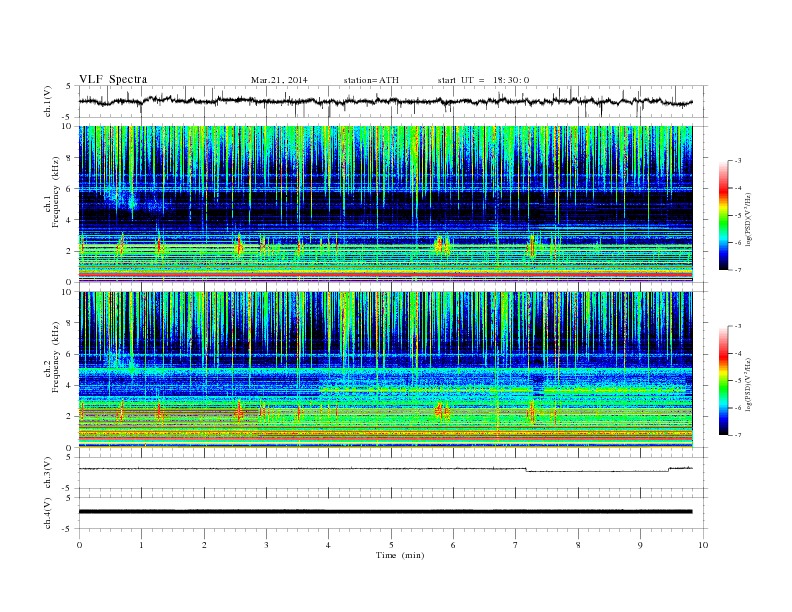The height and width of the screenshot is (612, 792).
Task: Click the '2' tick on ch.2 frequency axis
Action: [x=70, y=417]
